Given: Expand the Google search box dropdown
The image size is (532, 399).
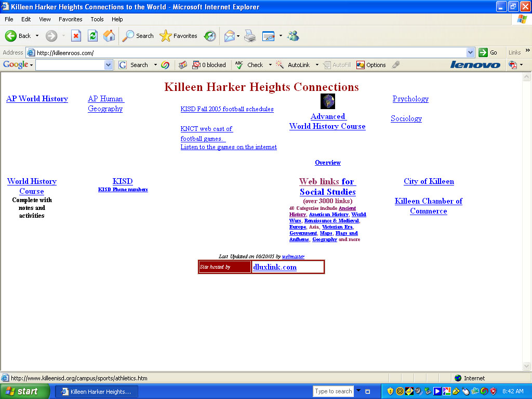Looking at the screenshot, I should tap(108, 65).
